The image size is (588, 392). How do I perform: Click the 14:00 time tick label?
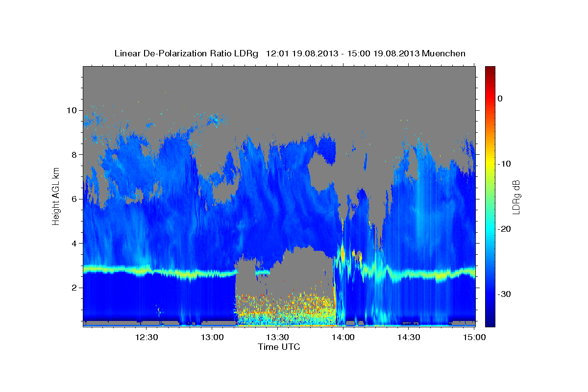[343, 337]
